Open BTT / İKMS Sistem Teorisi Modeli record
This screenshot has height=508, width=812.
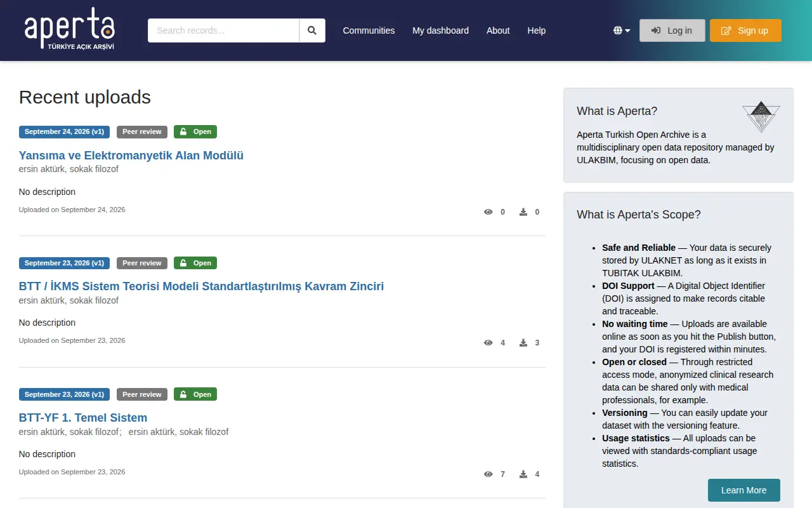click(201, 286)
